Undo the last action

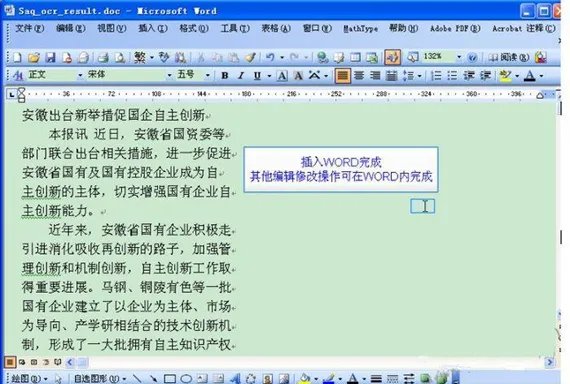click(270, 57)
